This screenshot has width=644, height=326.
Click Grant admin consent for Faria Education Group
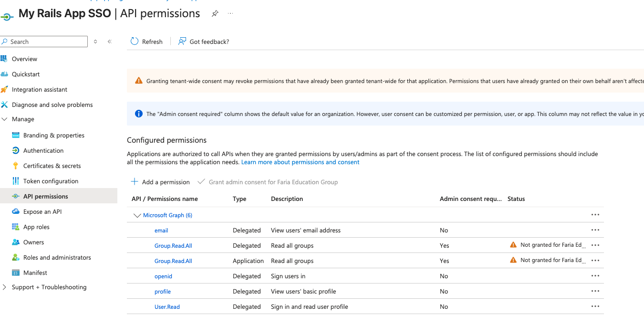click(268, 182)
